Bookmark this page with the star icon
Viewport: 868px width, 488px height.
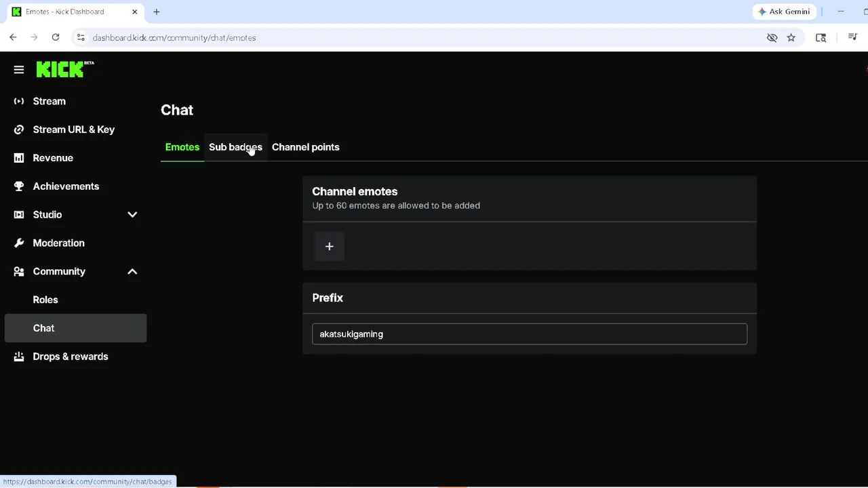(x=791, y=37)
